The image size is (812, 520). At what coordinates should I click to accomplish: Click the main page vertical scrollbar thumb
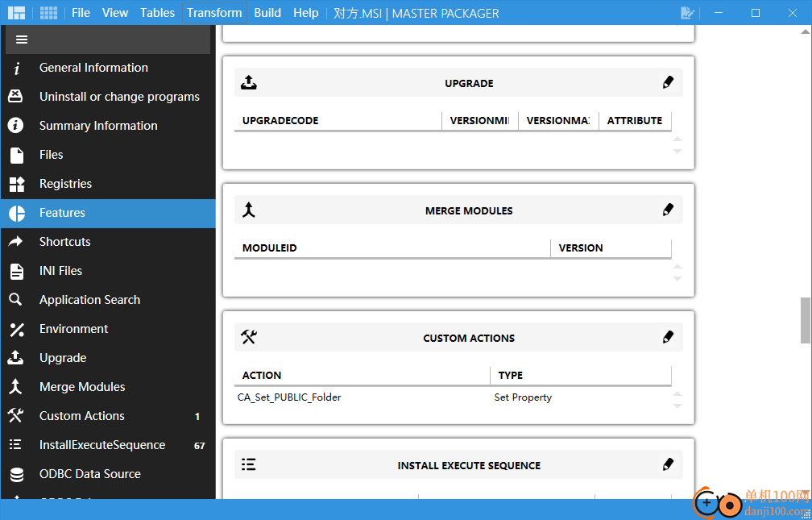pyautogui.click(x=806, y=320)
